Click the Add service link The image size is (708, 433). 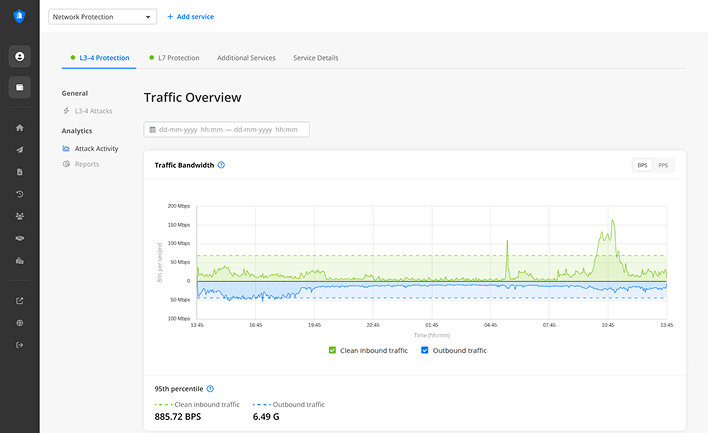click(x=190, y=17)
